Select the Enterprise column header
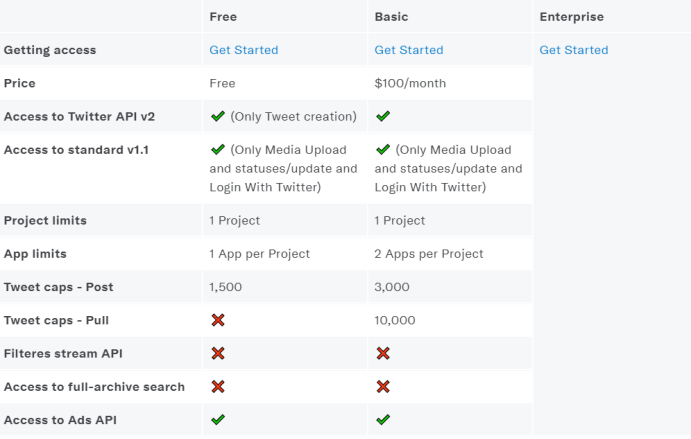Screen dimensions: 691x439 (571, 17)
